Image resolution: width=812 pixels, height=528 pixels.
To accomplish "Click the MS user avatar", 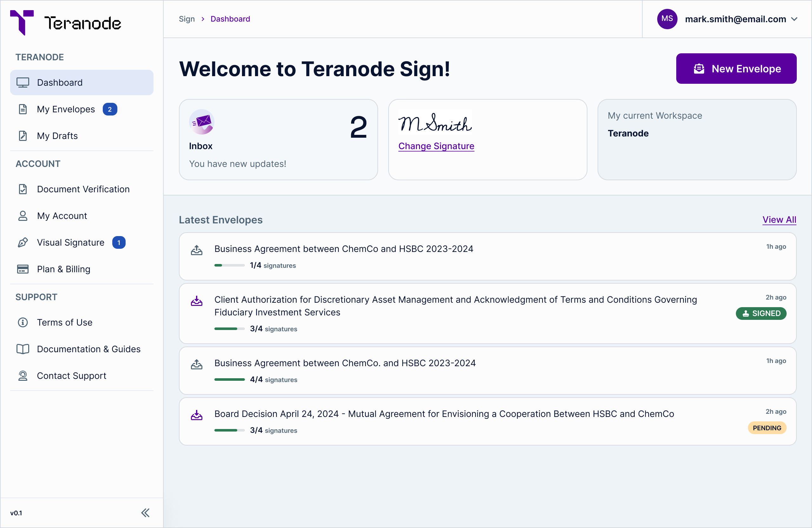I will tap(667, 19).
